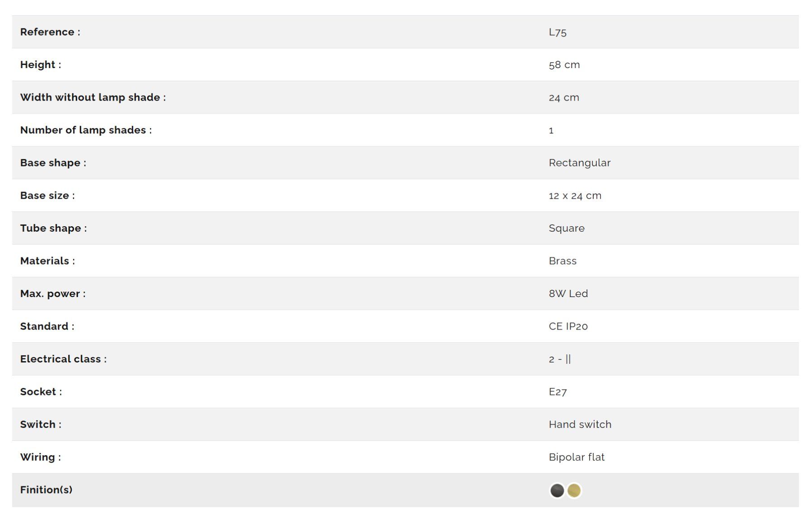
Task: Click the Brass materials value
Action: [x=563, y=261]
